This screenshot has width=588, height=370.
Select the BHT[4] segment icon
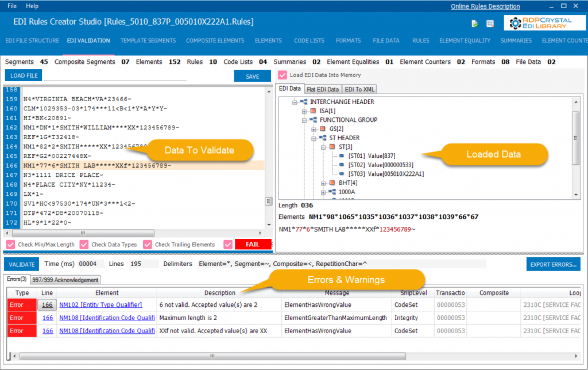332,182
